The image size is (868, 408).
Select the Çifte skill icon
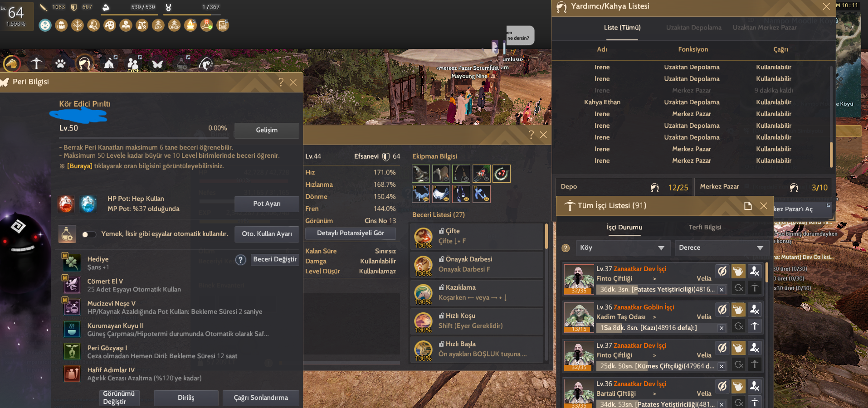(x=423, y=237)
